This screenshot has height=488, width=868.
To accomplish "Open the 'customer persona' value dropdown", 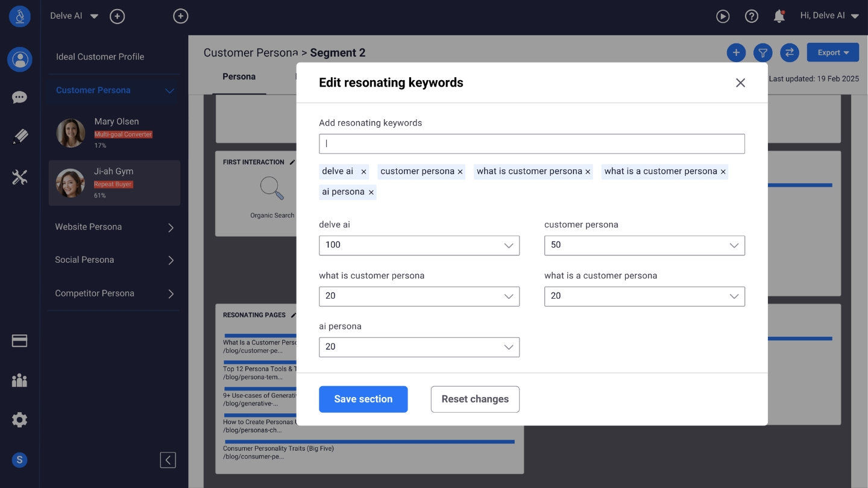I will click(x=644, y=245).
